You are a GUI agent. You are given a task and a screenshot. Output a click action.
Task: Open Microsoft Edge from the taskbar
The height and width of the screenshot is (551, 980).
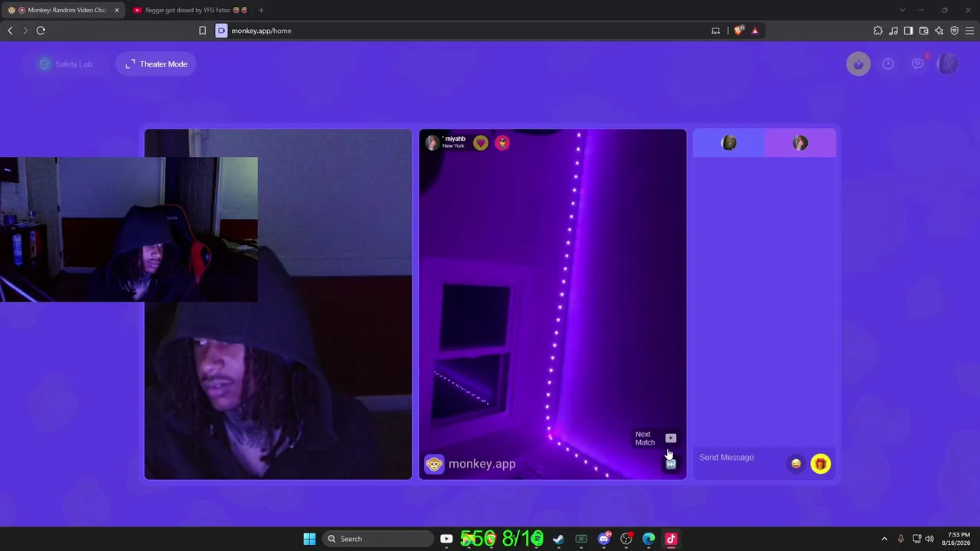click(x=649, y=539)
